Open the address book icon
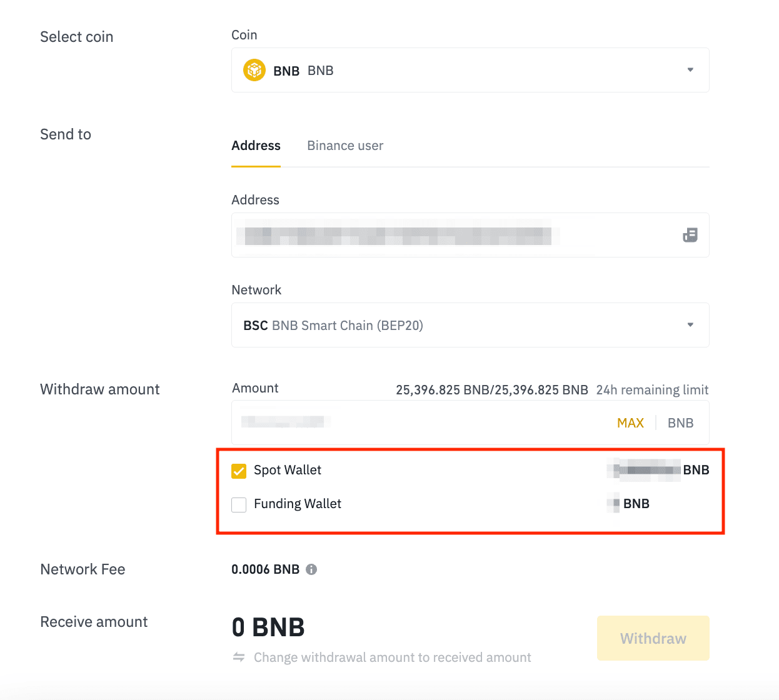The height and width of the screenshot is (700, 779). (690, 235)
